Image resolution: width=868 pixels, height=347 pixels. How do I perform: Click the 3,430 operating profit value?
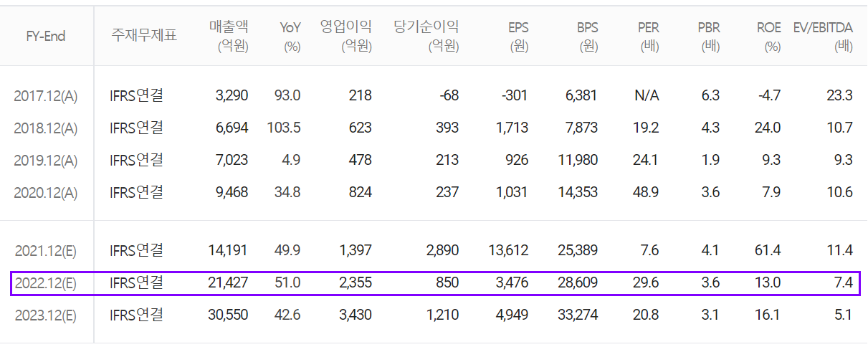coord(356,315)
